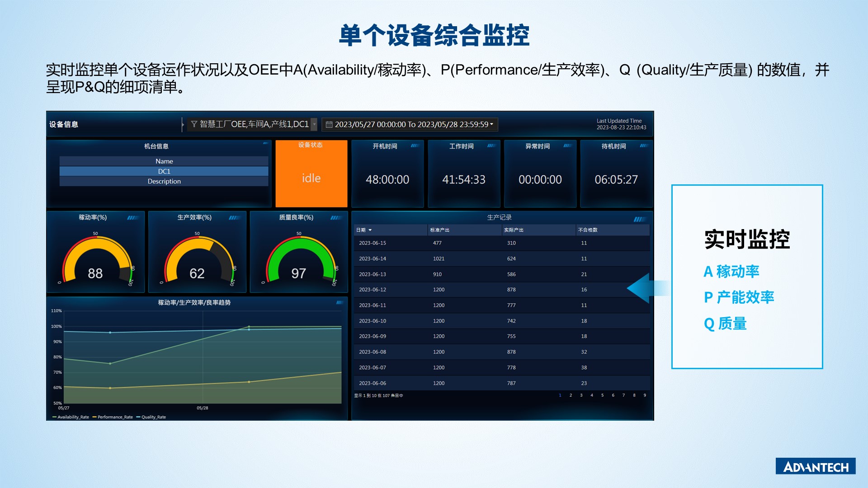Screen dimensions: 868x488
Task: Click the Name row in 机台信息
Action: (164, 161)
